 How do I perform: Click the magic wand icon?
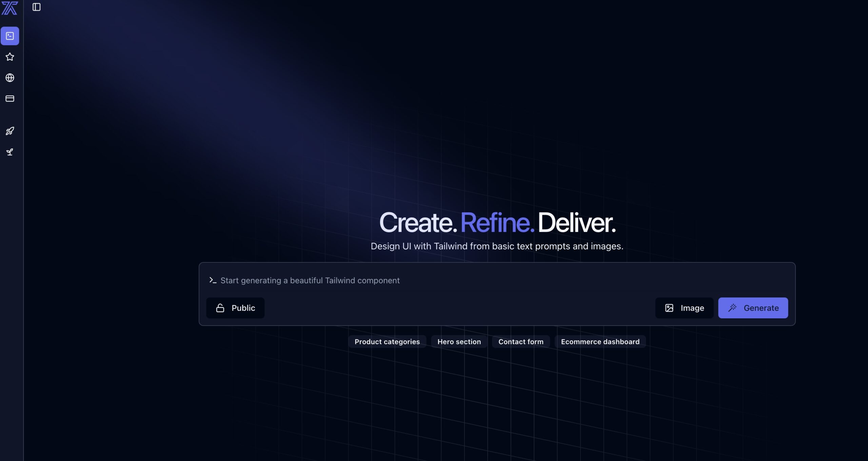click(x=732, y=307)
